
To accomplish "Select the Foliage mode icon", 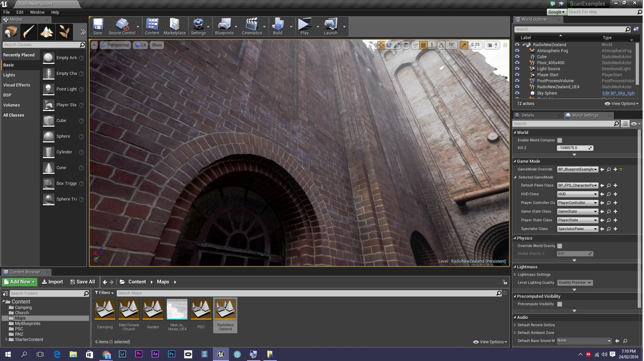I will 64,32.
